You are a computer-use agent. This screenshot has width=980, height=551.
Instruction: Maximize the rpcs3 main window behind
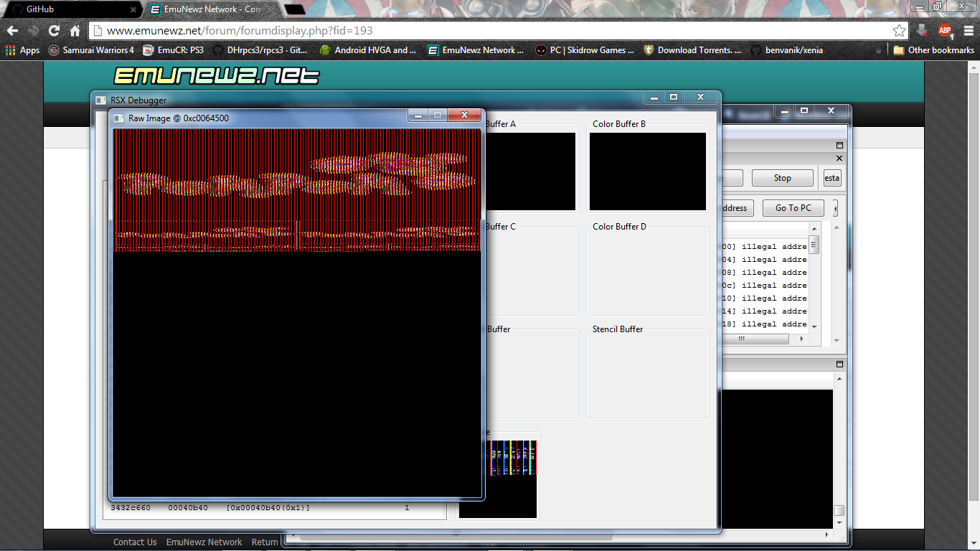[x=804, y=111]
